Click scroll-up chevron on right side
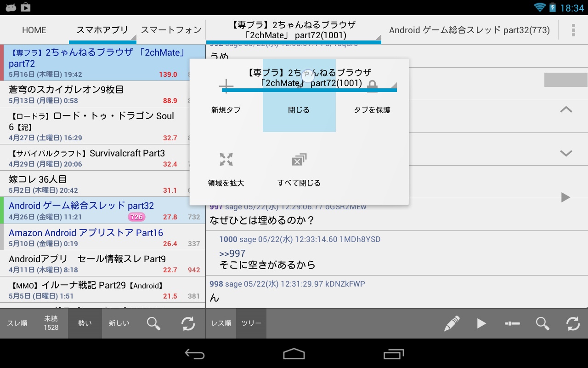Screen dimensions: 588x368 click(566, 109)
